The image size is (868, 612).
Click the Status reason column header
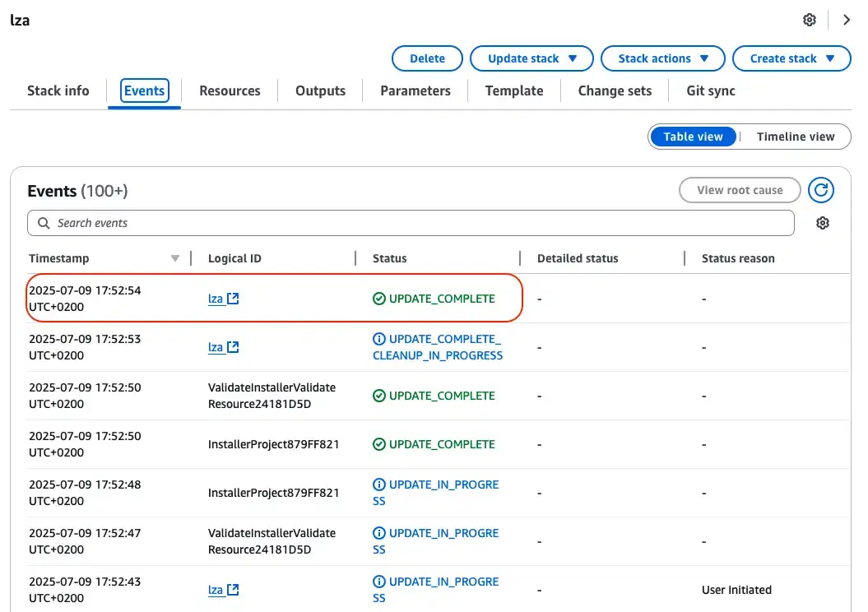[x=738, y=258]
